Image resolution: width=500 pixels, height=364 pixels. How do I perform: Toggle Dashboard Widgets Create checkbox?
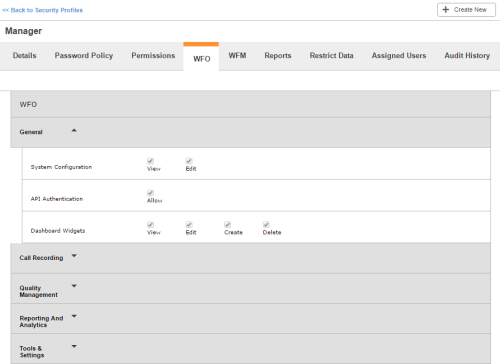[x=228, y=225]
